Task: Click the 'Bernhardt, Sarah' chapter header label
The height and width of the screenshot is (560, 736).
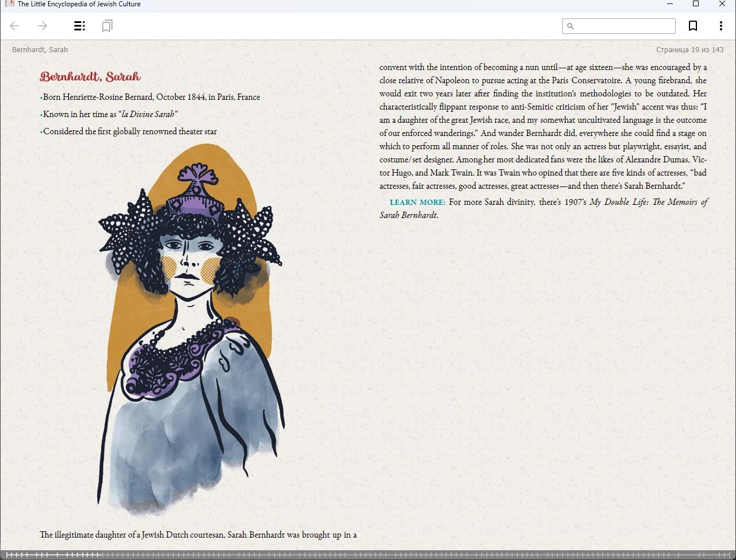Action: click(x=40, y=50)
